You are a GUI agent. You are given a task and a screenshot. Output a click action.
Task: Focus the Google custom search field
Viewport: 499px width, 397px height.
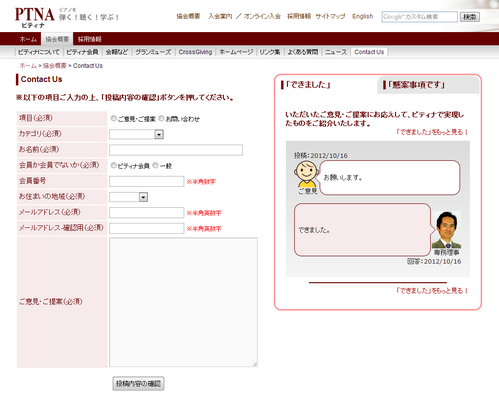click(x=419, y=17)
